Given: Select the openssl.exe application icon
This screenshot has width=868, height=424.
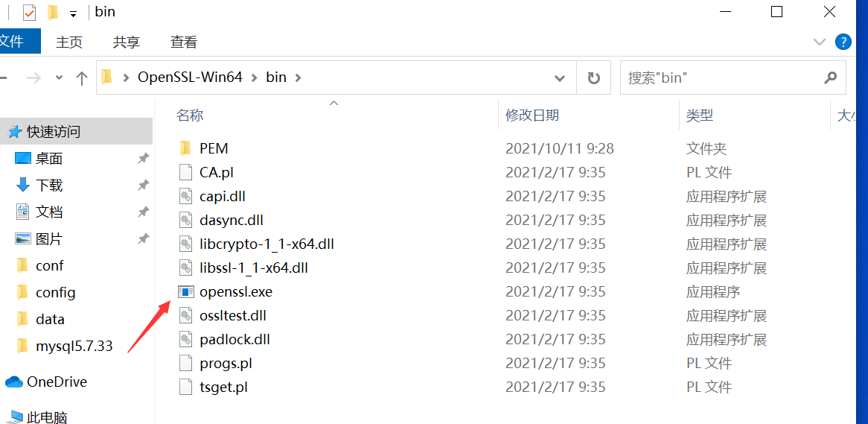Looking at the screenshot, I should pos(187,291).
